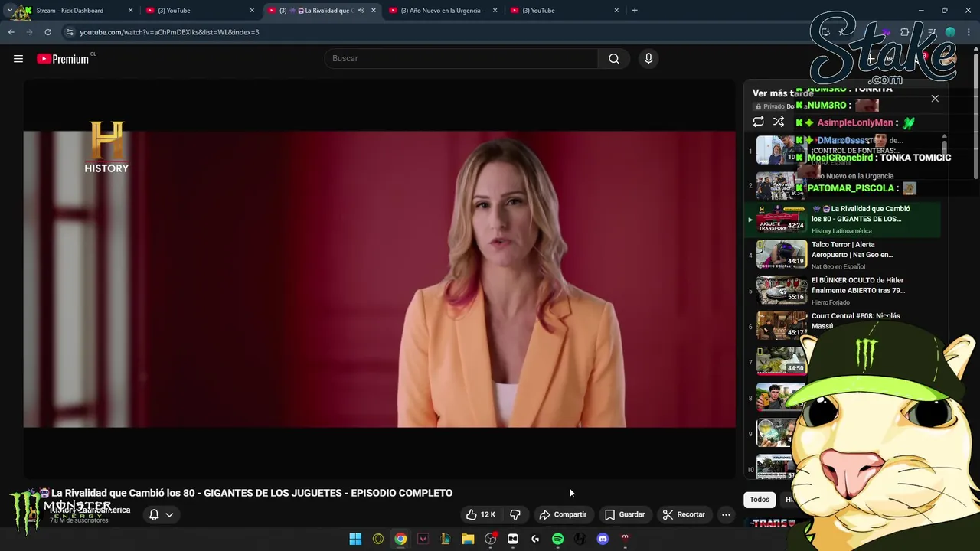Open OBS Studio from the taskbar

click(491, 540)
